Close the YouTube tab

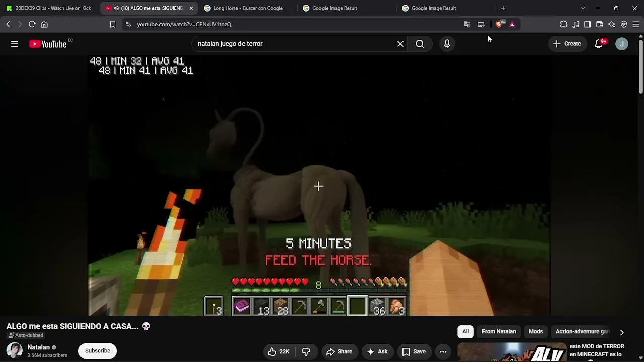191,8
